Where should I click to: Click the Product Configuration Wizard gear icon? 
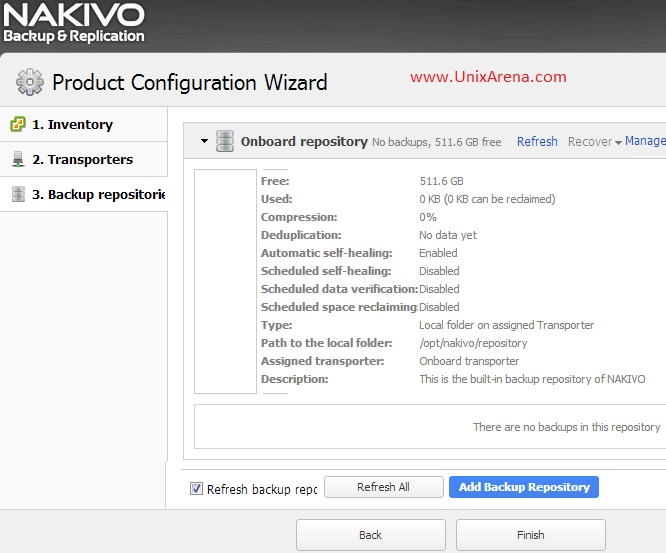(x=30, y=82)
